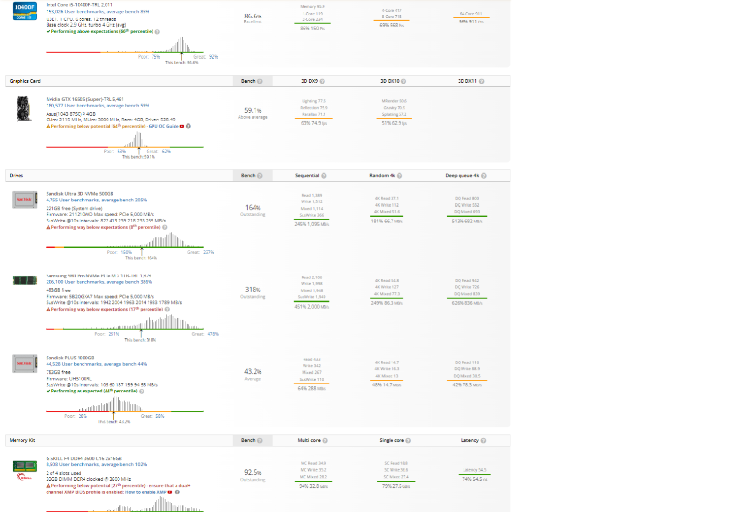Click the YouTube icon next to GPU OC Guide

pos(182,127)
